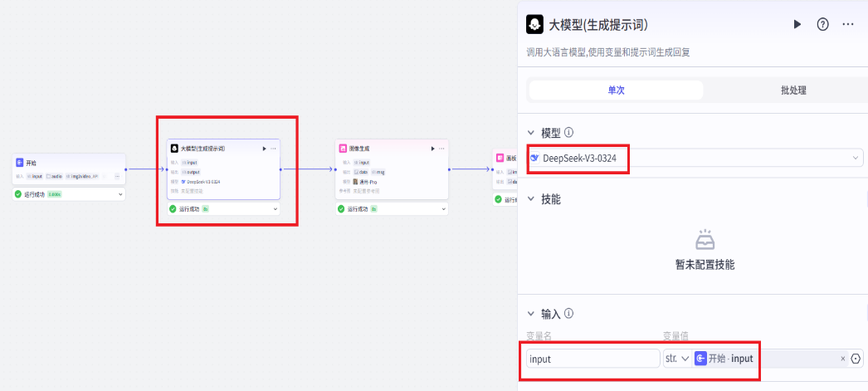Expand 运行成功 result under 开始 node

(121, 194)
